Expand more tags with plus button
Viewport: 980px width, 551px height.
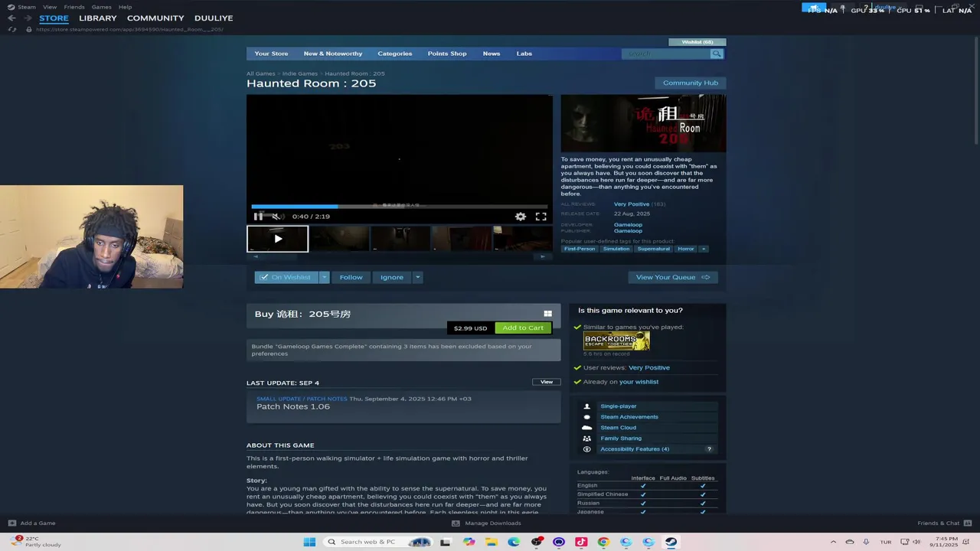pos(704,249)
